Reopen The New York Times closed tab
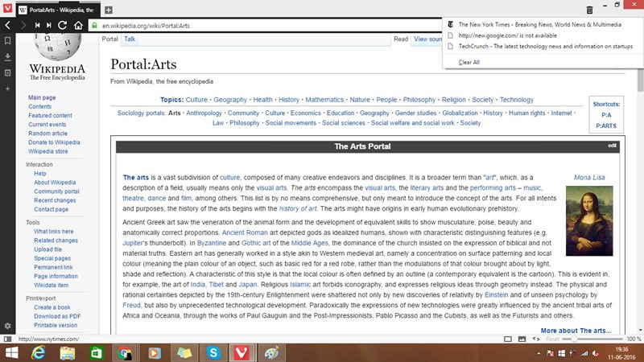644x362 pixels. [539, 25]
